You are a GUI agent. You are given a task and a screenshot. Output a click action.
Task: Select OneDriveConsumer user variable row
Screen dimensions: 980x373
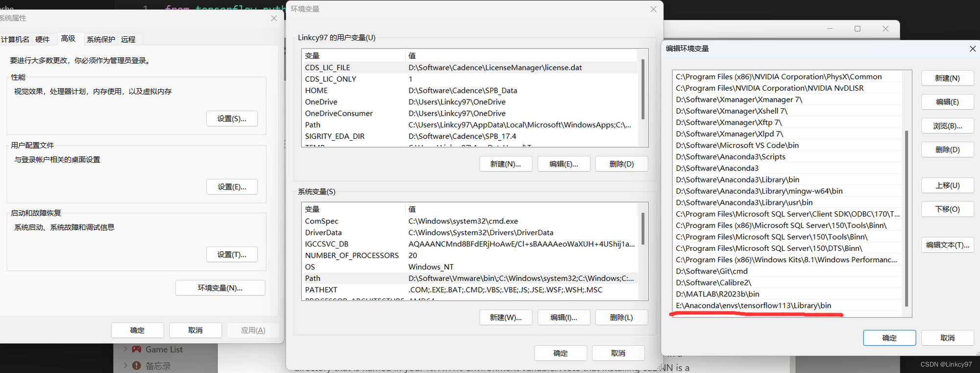pos(470,113)
